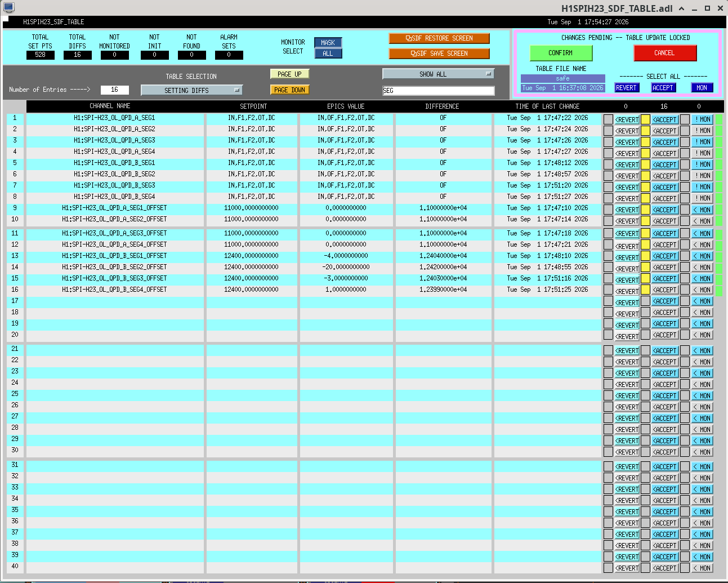
Task: Click the < MON button on row 12
Action: [x=702, y=245]
